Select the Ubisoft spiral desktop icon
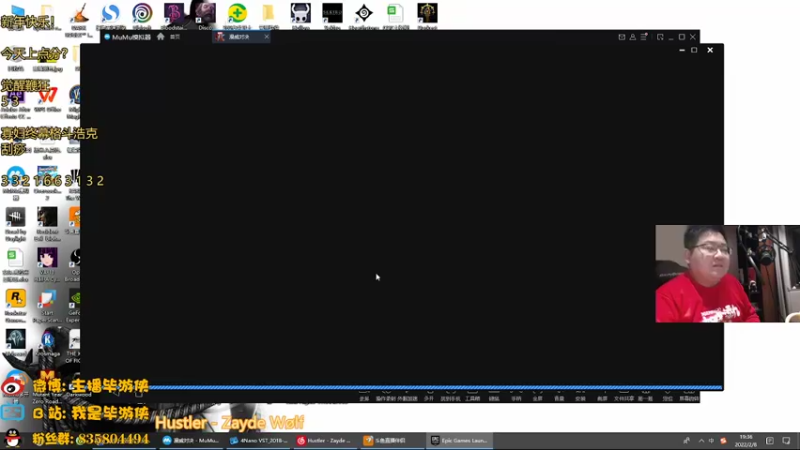 (142, 16)
